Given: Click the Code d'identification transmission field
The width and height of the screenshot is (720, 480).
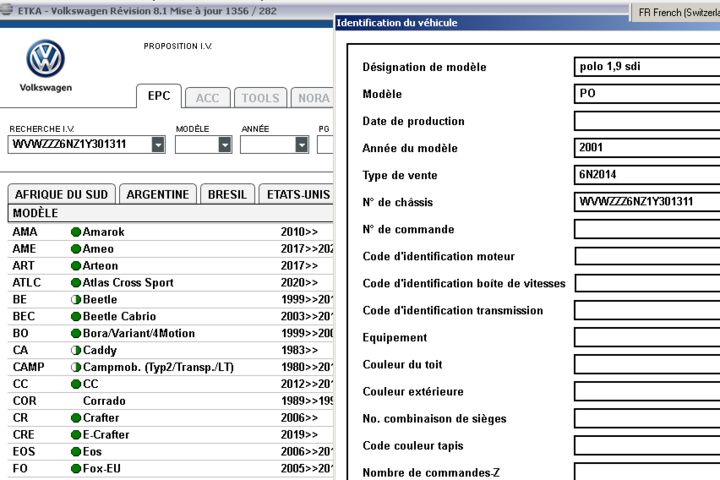Looking at the screenshot, I should tap(647, 311).
